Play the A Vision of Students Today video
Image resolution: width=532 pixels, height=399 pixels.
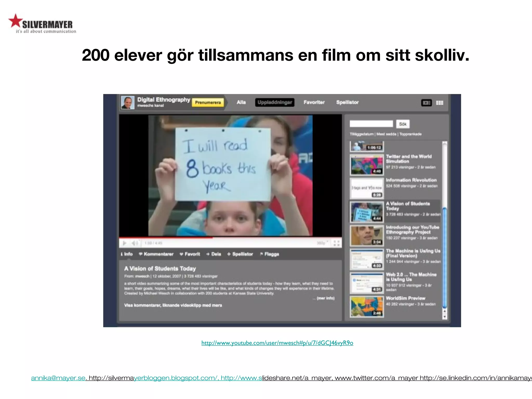click(x=124, y=243)
